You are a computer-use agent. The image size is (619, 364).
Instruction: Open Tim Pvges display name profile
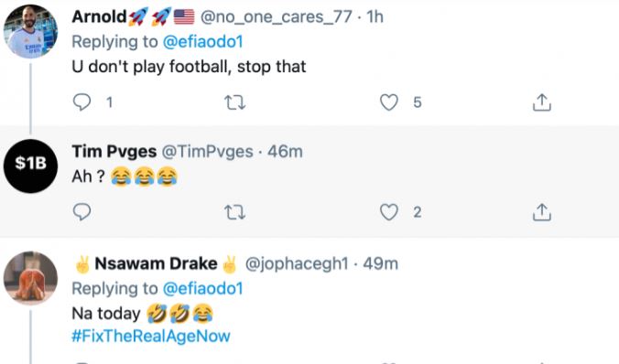coord(114,152)
